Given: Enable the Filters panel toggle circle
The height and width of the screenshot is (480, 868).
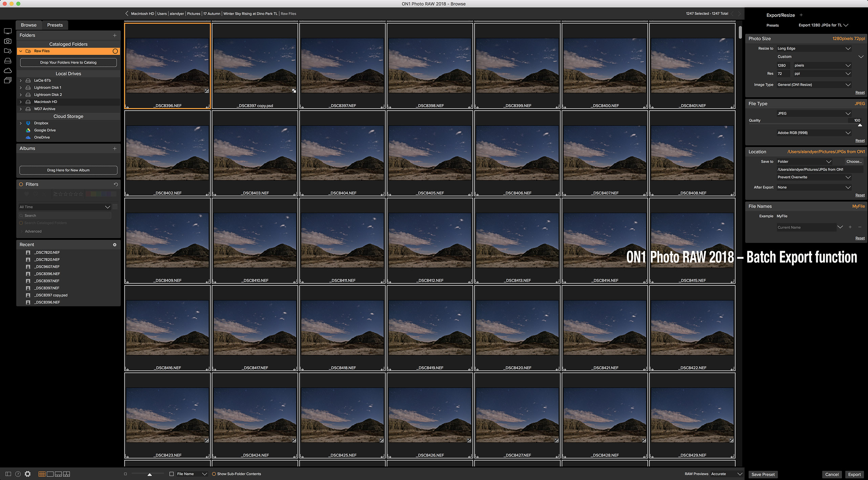Looking at the screenshot, I should pos(21,184).
